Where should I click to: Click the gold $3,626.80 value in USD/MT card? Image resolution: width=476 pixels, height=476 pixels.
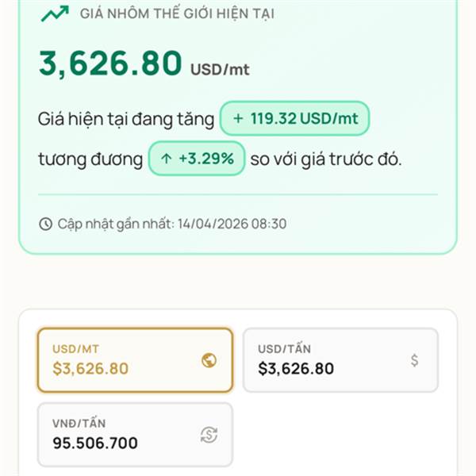point(90,369)
